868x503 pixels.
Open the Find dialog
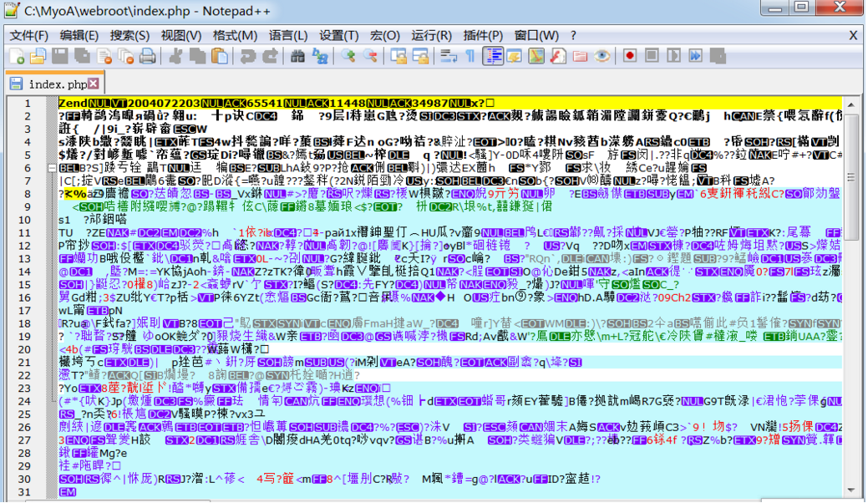click(298, 60)
